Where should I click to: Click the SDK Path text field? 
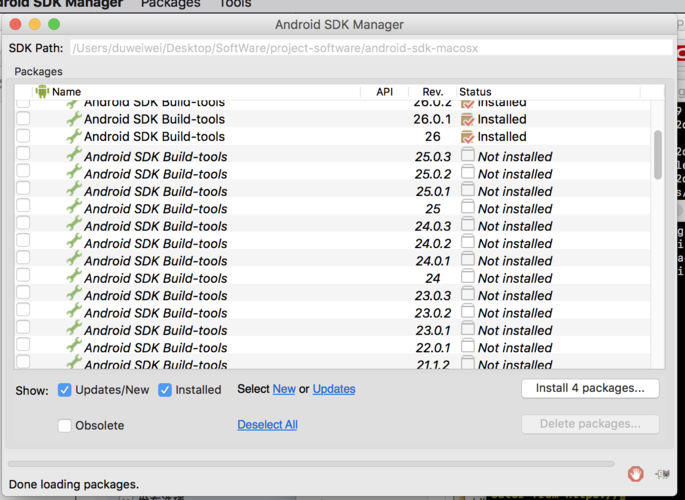(371, 48)
